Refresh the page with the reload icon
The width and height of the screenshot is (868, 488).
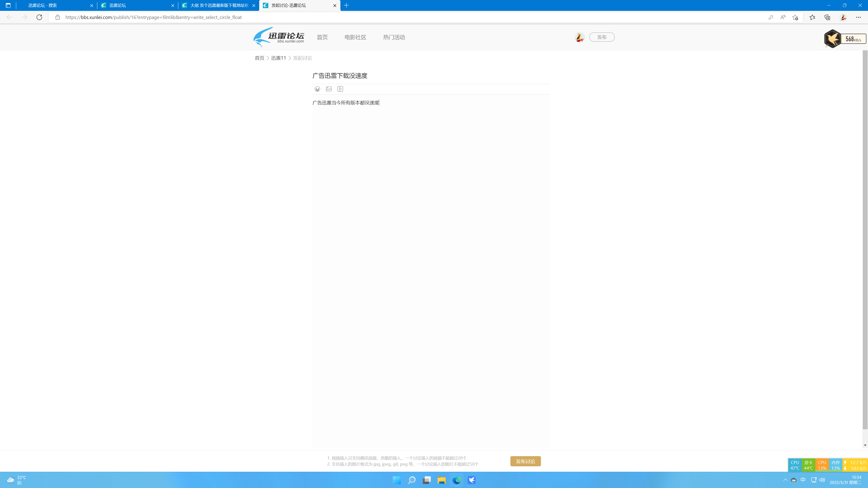tap(39, 17)
